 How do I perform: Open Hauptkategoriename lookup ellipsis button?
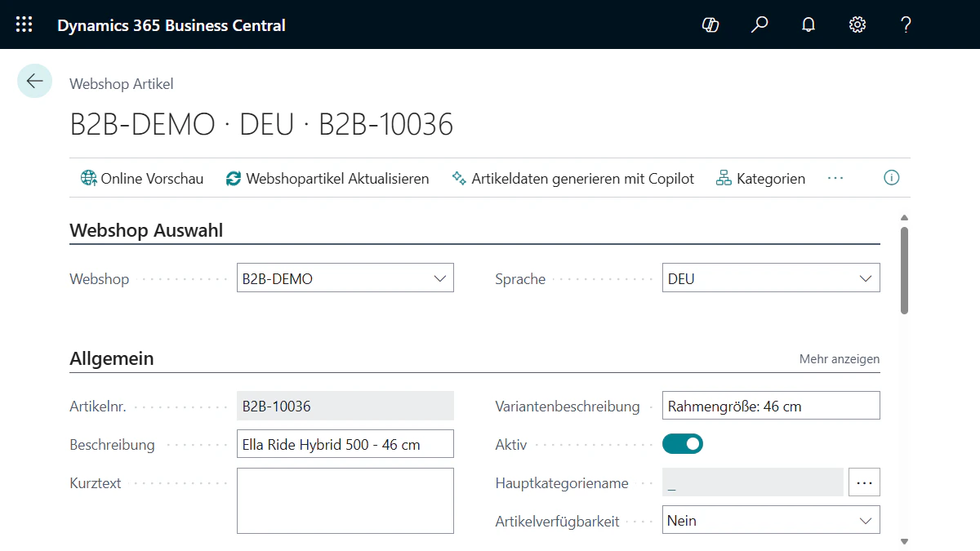click(865, 482)
